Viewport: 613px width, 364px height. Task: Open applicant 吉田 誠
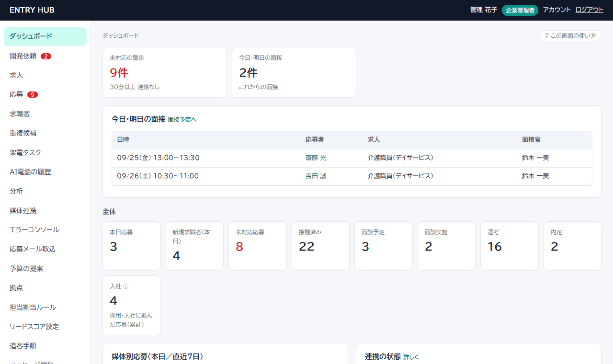(x=316, y=176)
